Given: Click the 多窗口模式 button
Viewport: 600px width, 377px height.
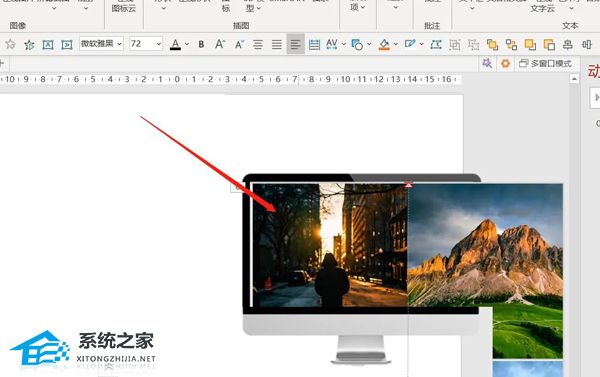Looking at the screenshot, I should point(545,64).
